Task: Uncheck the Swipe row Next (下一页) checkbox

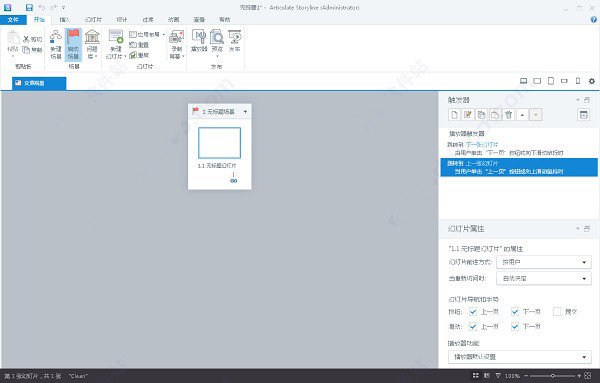Action: click(x=515, y=326)
